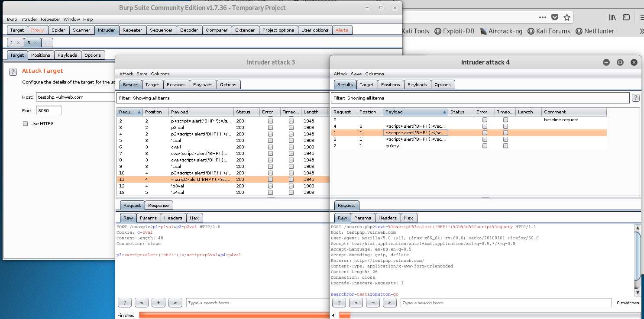The image size is (644, 319).
Task: Switch to Hex view in Attack 3
Action: point(194,218)
